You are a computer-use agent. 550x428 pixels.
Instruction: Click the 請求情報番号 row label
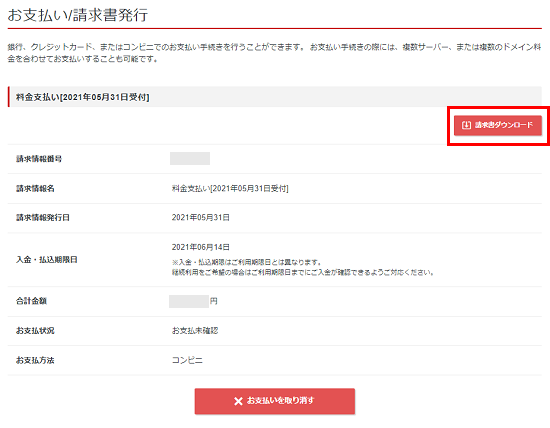tap(39, 159)
